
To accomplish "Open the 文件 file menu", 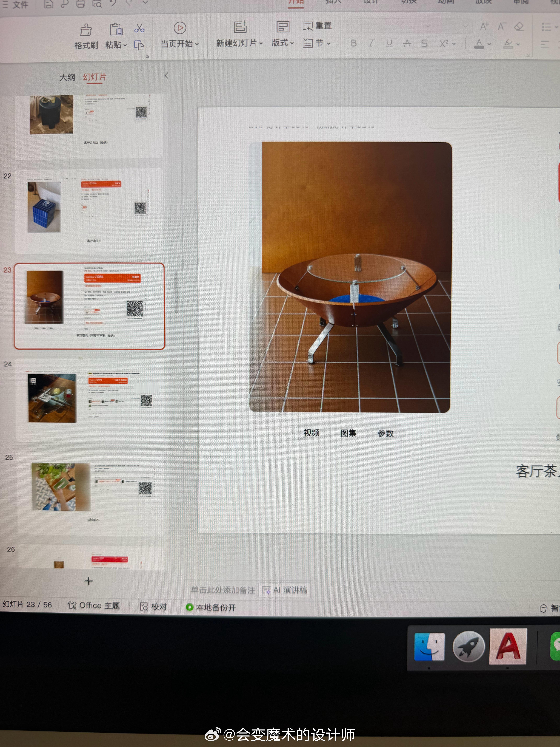I will click(16, 5).
